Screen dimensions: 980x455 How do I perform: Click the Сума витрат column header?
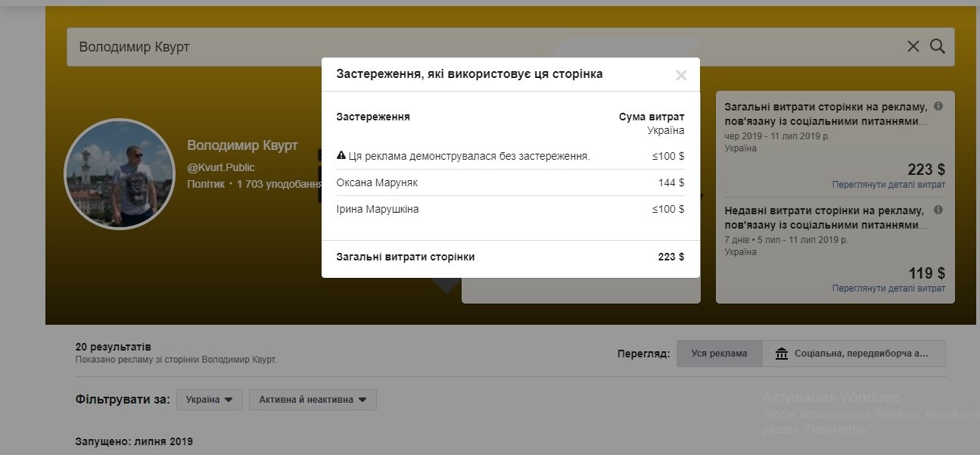click(651, 117)
